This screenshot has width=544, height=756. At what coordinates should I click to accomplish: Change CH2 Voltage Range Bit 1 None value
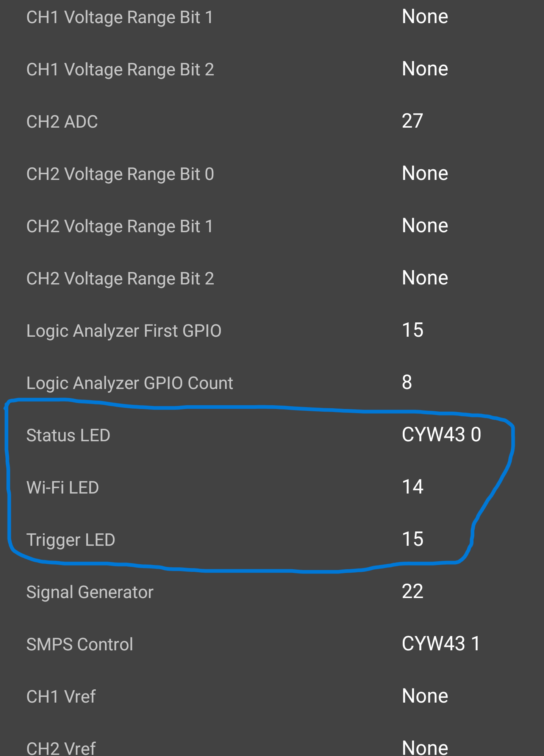click(x=425, y=226)
